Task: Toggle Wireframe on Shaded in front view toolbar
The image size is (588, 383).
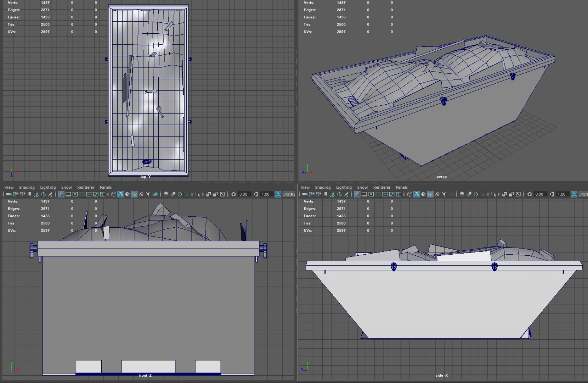Action: (x=134, y=194)
